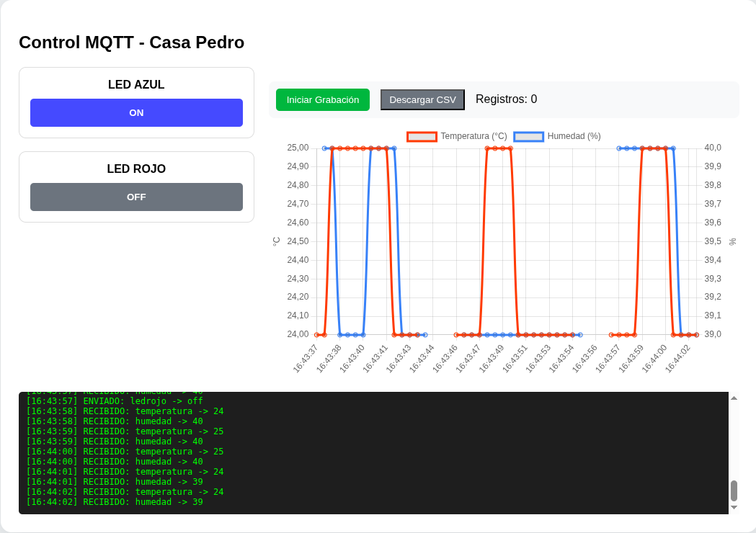Click the 16:44:02 time axis label
Image resolution: width=756 pixels, height=533 pixels.
click(x=677, y=359)
